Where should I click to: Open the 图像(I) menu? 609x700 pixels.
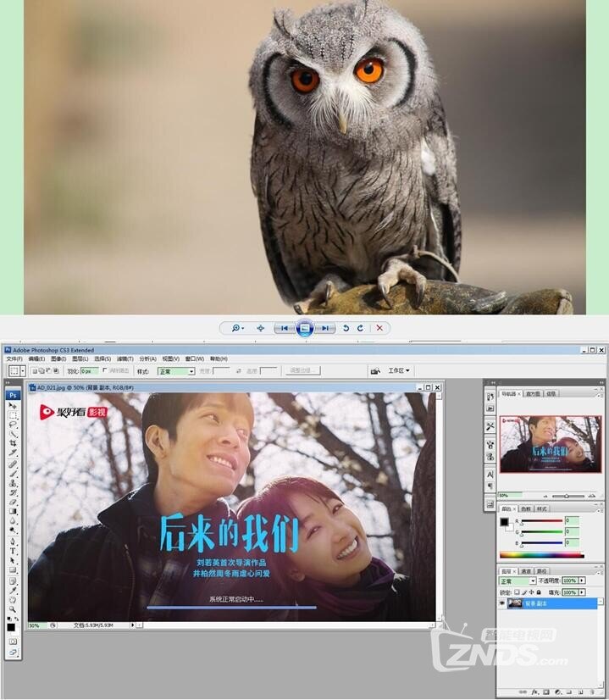pos(58,359)
